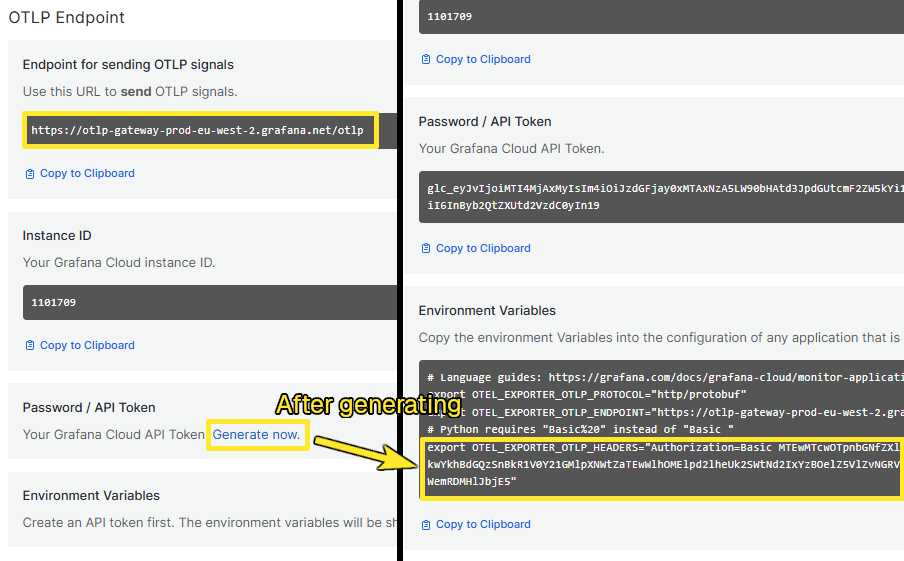Image resolution: width=904 pixels, height=561 pixels.
Task: Click the top-right 1101709 code box
Action: click(661, 17)
